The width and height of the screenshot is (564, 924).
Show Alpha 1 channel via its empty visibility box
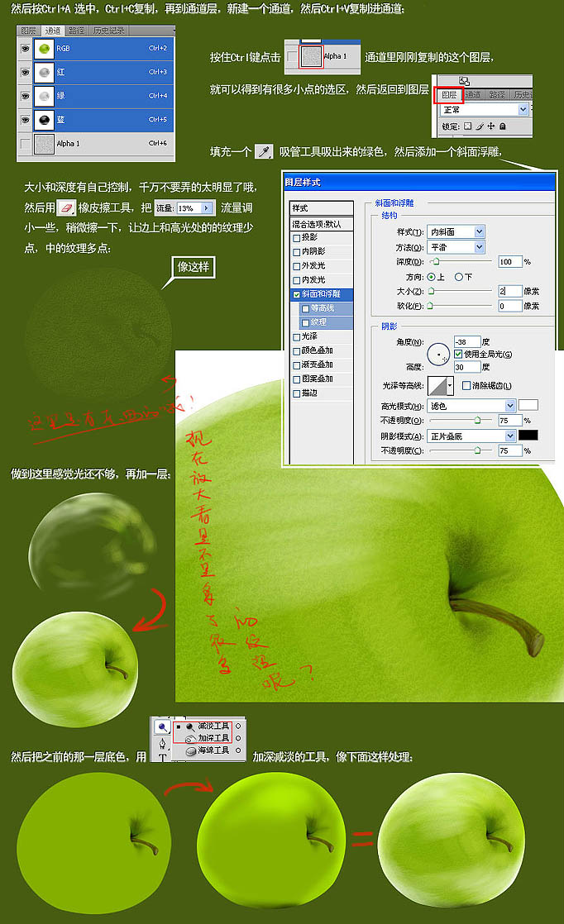point(26,143)
